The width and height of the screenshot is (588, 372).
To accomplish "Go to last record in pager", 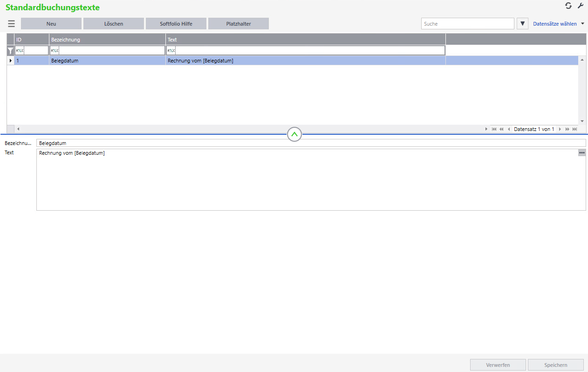I will coord(575,129).
